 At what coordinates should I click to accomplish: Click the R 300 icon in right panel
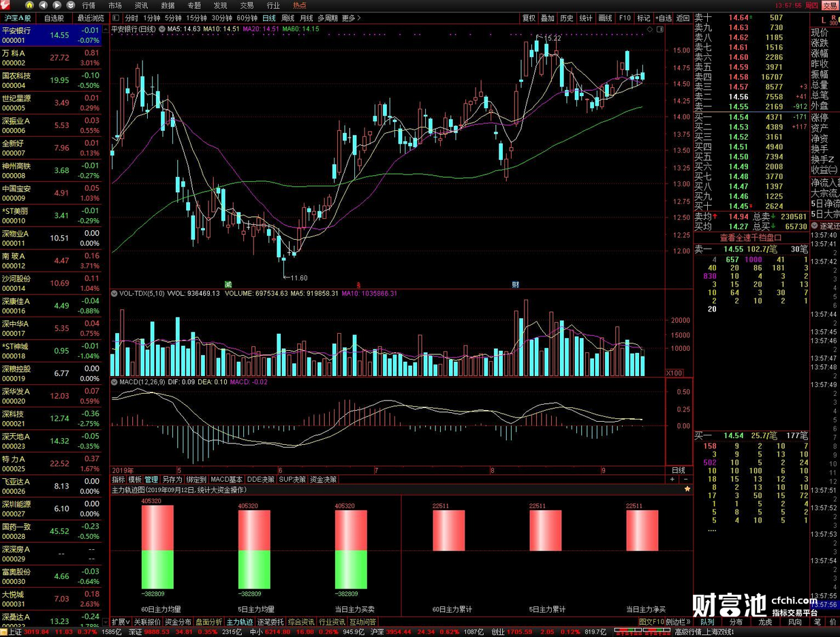click(835, 21)
